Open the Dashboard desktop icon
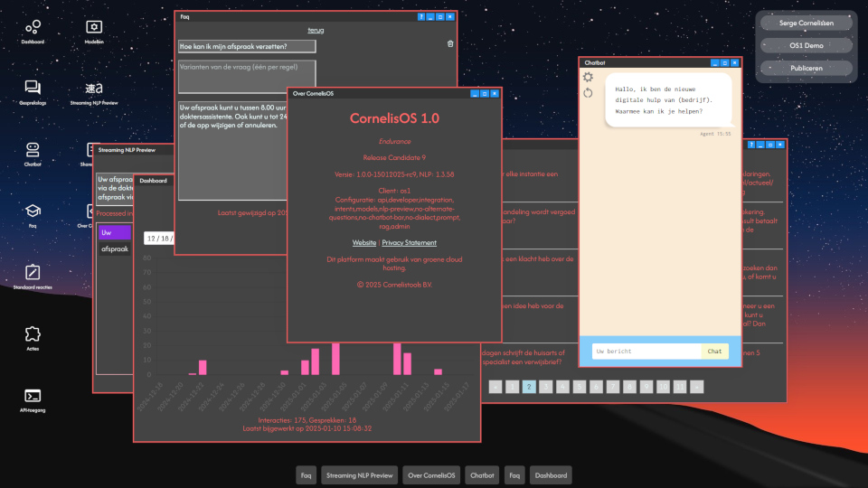Image resolution: width=868 pixels, height=488 pixels. pyautogui.click(x=33, y=32)
